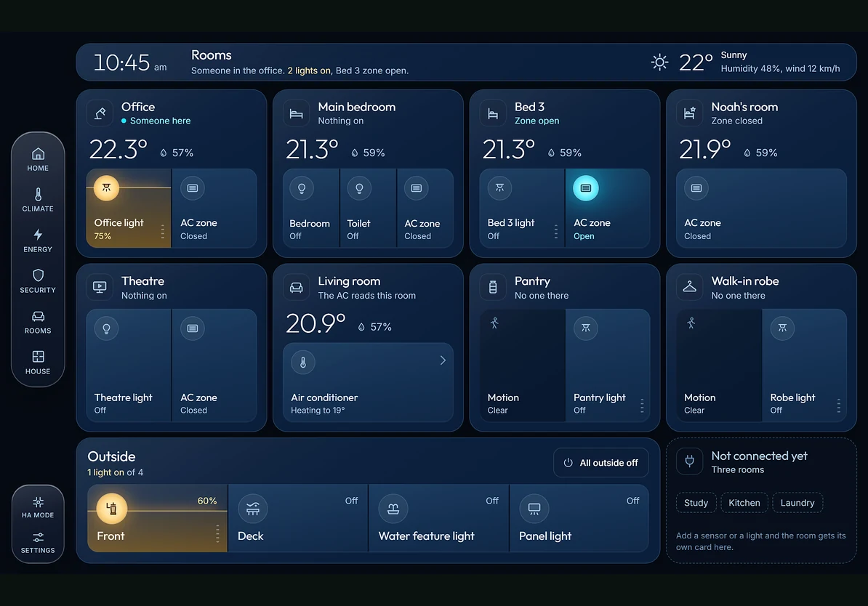Close the Bed 3 AC zone
Image resolution: width=868 pixels, height=606 pixels.
pyautogui.click(x=607, y=208)
